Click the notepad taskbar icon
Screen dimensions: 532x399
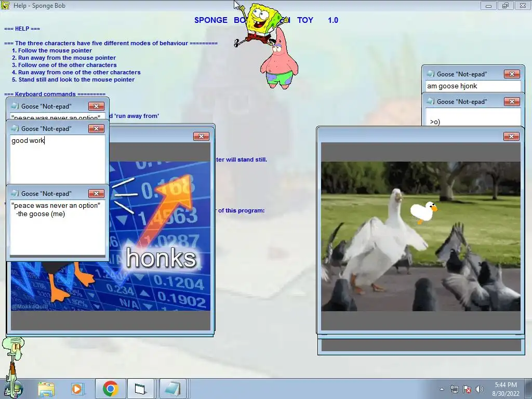[x=172, y=389]
